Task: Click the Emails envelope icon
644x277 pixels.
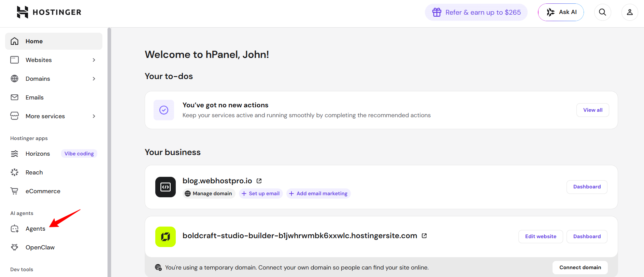Action: tap(15, 97)
